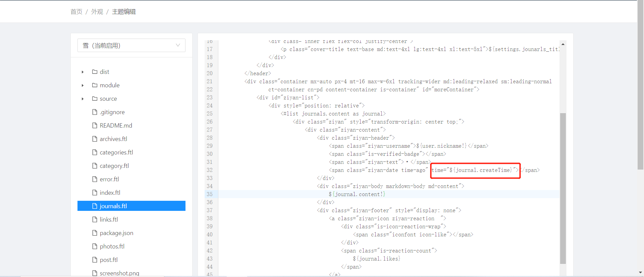Screen dimensions: 644x277
Task: Select the post.ftl file
Action: [109, 260]
